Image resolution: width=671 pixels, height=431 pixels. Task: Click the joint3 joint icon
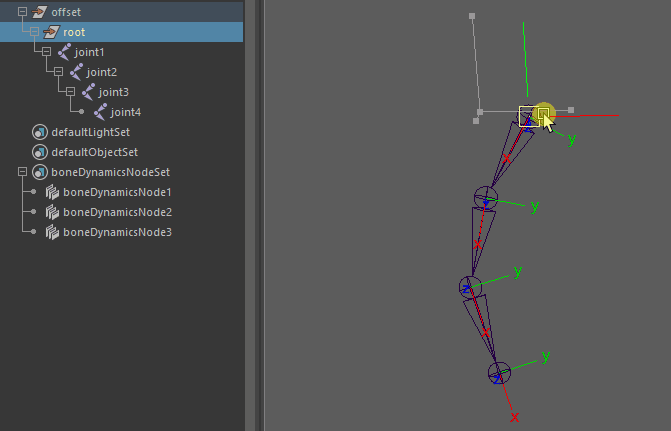pyautogui.click(x=88, y=92)
